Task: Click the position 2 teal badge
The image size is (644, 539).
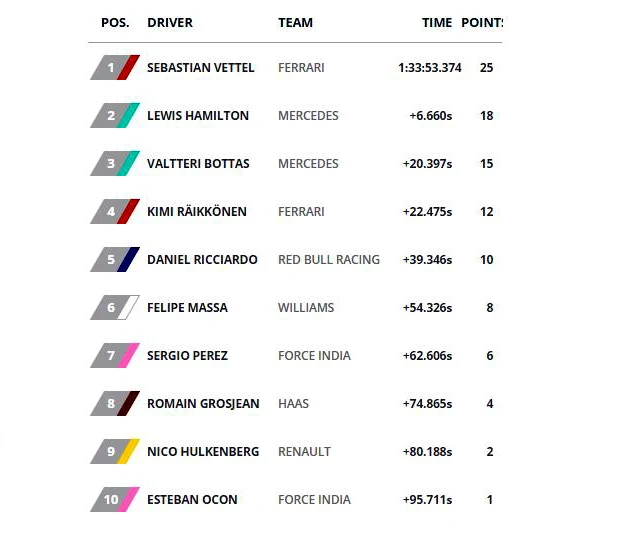Action: point(114,116)
